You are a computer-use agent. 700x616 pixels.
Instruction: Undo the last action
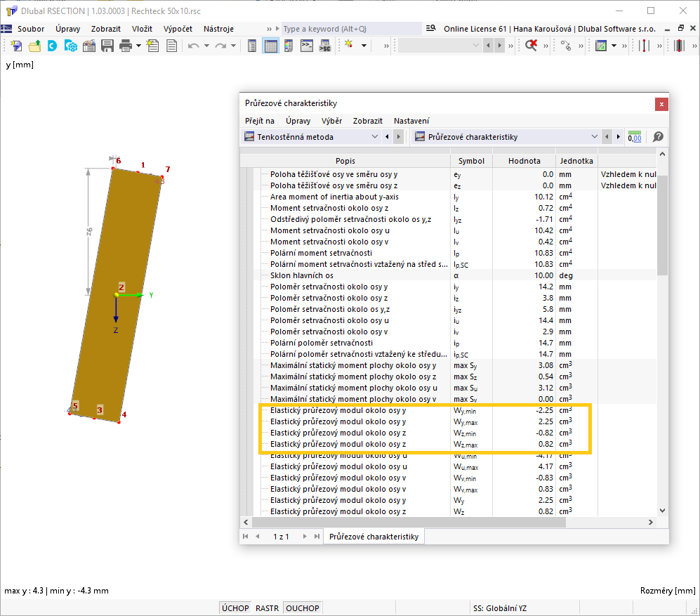pos(193,46)
